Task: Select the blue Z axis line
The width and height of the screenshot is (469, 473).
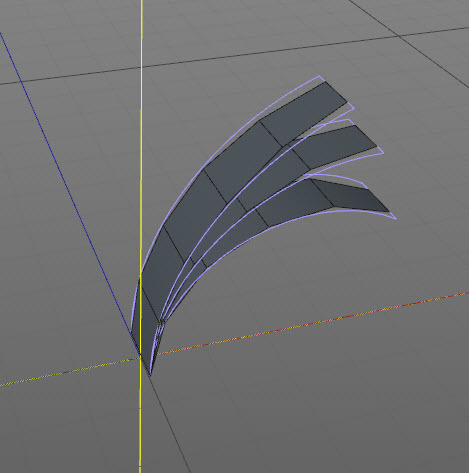Action: pos(67,187)
